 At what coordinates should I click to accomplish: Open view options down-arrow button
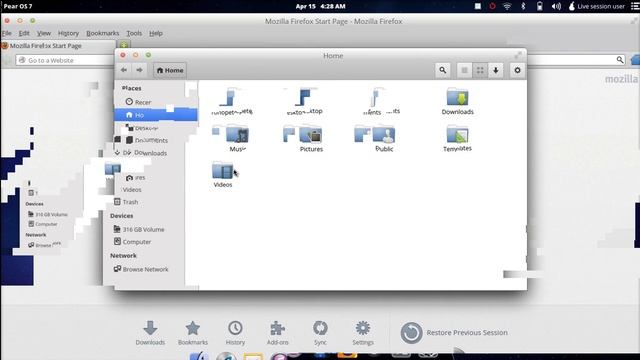coord(496,70)
